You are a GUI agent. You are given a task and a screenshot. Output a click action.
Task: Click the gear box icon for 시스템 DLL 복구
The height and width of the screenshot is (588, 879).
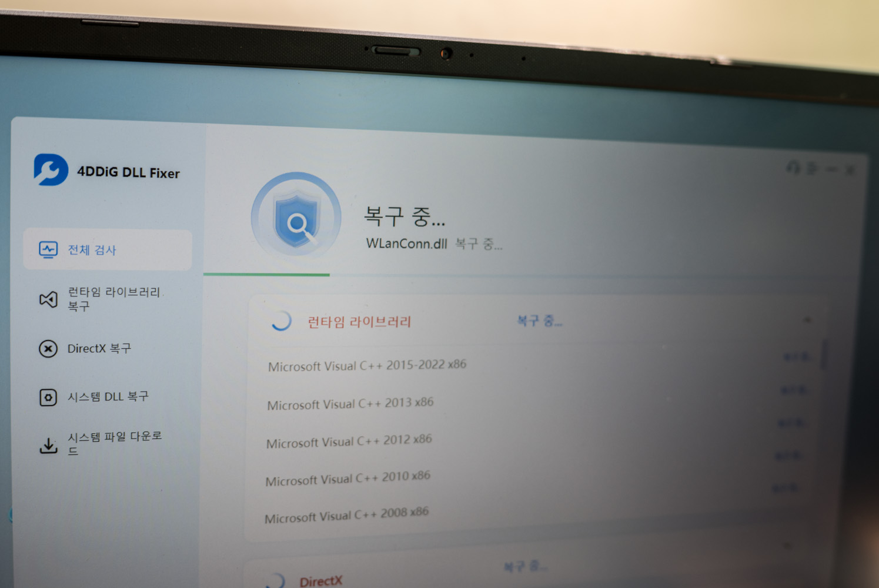point(48,397)
